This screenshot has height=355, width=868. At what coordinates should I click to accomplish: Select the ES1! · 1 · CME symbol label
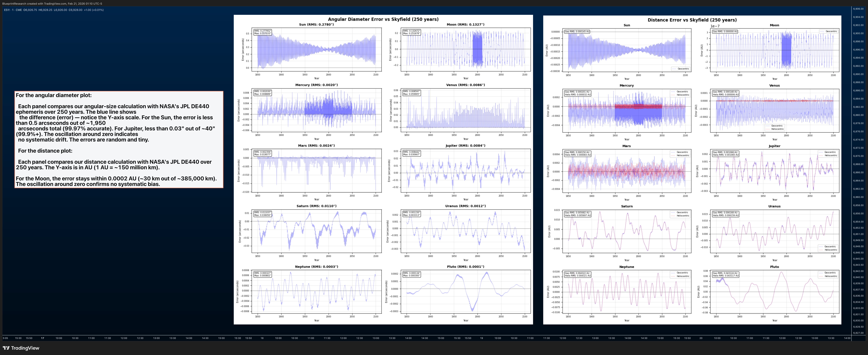[13, 10]
